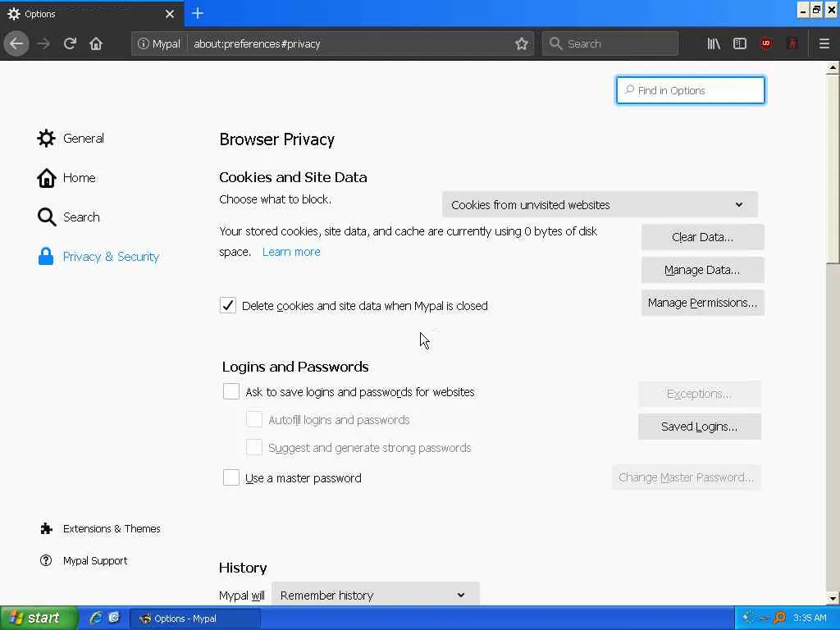Open Saved Logins dialog
This screenshot has height=630, width=840.
click(699, 427)
